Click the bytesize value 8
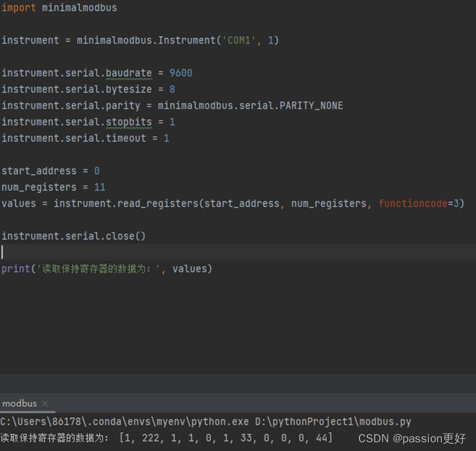Screen dimensions: 476x451 point(172,89)
